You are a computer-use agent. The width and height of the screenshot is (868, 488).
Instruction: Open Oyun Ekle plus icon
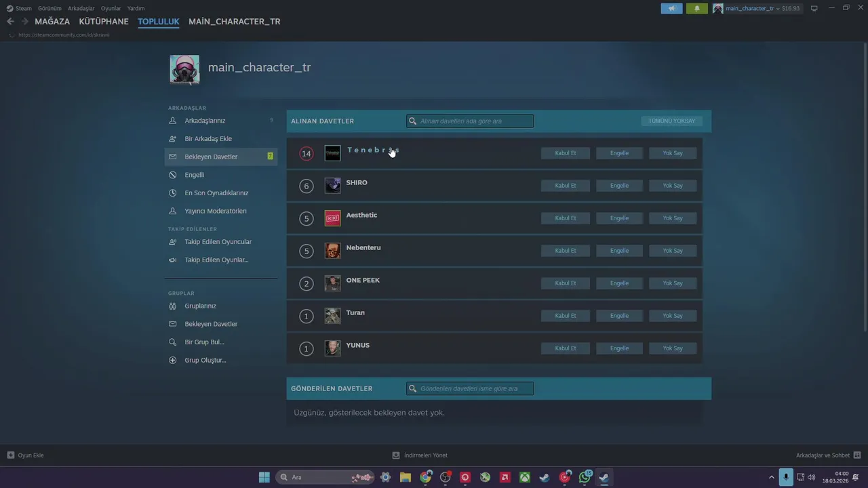coord(10,455)
